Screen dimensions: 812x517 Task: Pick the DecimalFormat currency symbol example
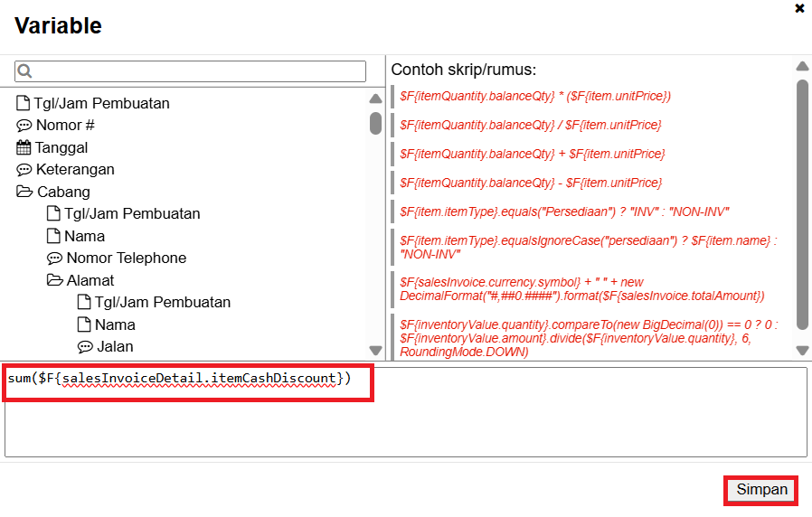point(581,289)
